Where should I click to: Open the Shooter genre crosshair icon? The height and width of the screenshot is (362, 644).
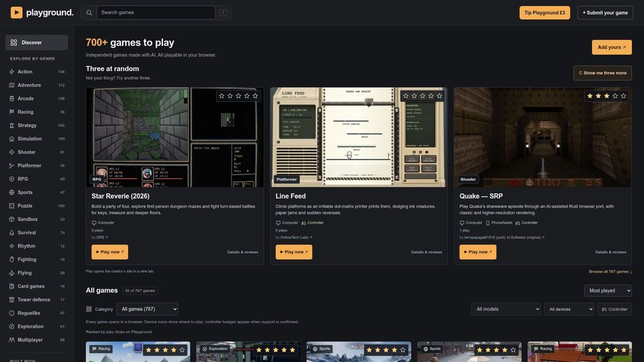[x=11, y=152]
